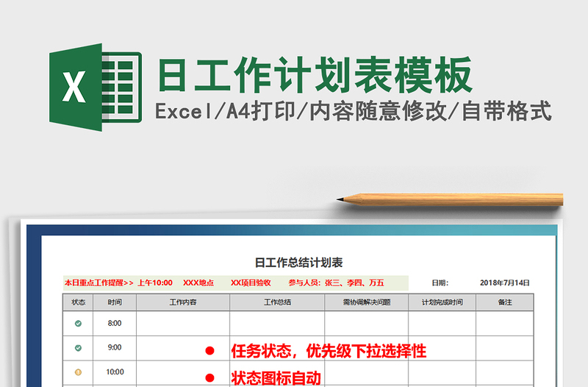Select the 备注 column header

pyautogui.click(x=504, y=302)
